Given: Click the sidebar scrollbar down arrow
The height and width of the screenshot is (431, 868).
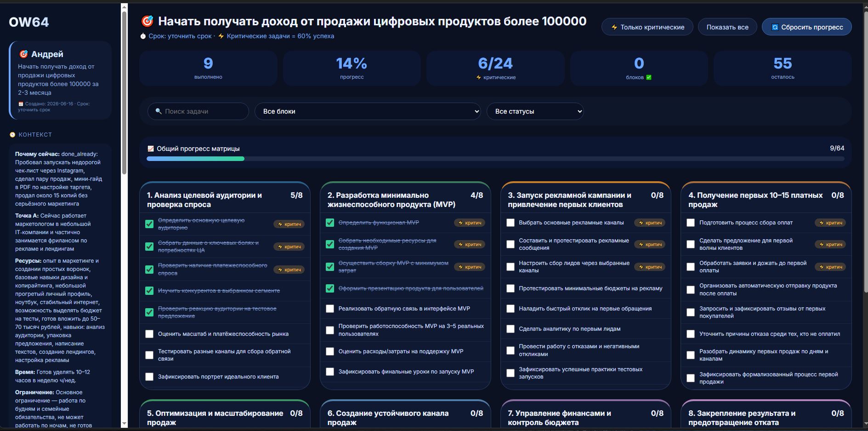Looking at the screenshot, I should tap(124, 424).
